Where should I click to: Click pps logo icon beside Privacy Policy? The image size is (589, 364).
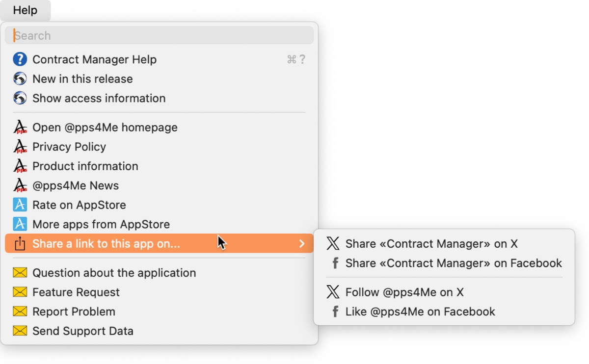20,147
